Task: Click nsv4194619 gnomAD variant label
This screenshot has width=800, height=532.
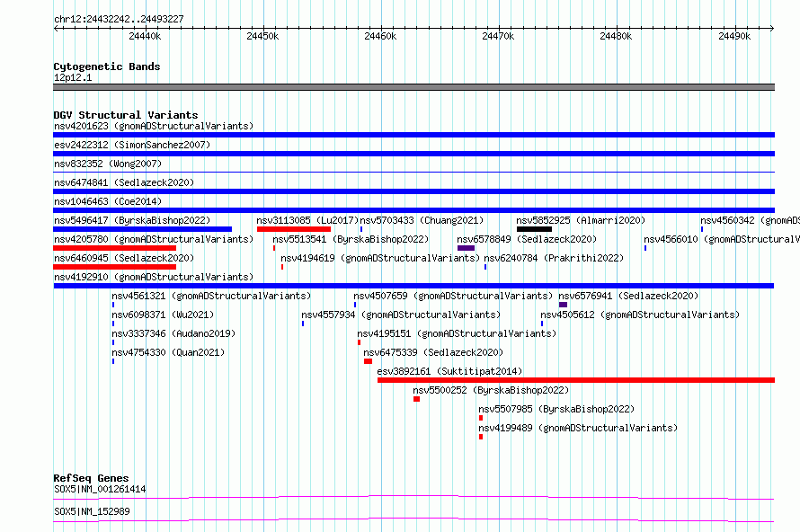Action: (380, 258)
